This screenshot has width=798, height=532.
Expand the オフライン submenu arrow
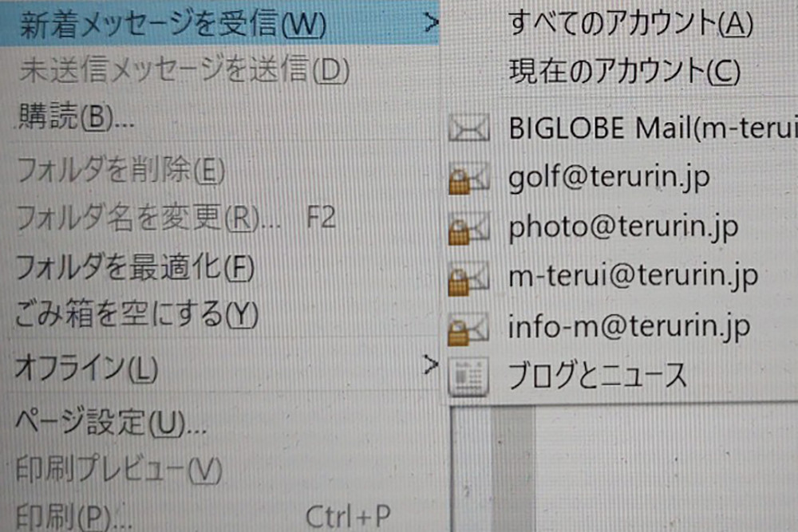[431, 365]
